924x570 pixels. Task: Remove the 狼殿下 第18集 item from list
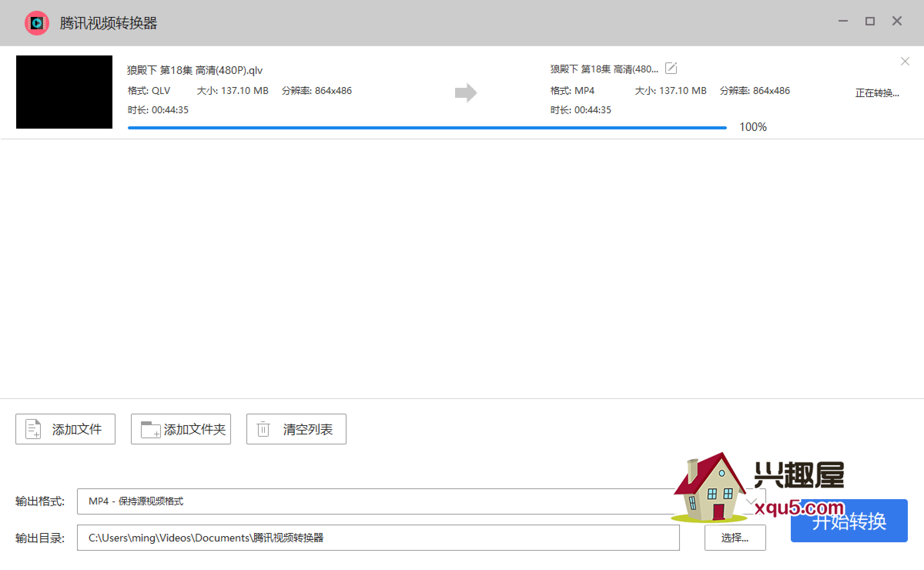coord(905,61)
